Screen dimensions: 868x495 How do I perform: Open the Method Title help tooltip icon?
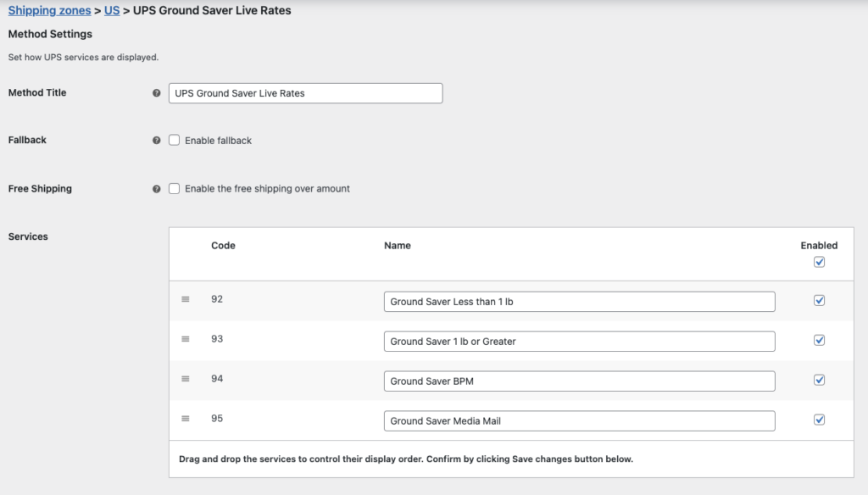(x=157, y=93)
